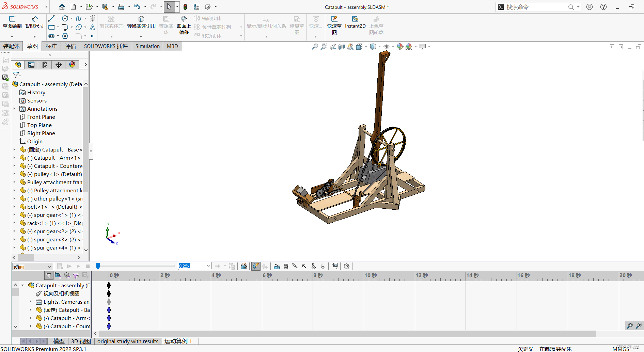Switch to the Simulation ribbon tab
Viewport: 644px width, 352px height.
coord(147,46)
